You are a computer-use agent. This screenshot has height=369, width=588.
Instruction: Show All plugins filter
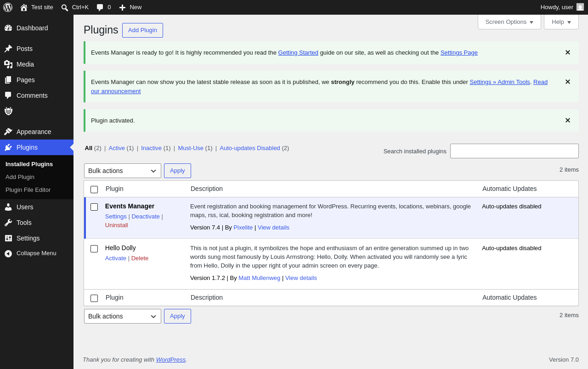click(x=89, y=148)
